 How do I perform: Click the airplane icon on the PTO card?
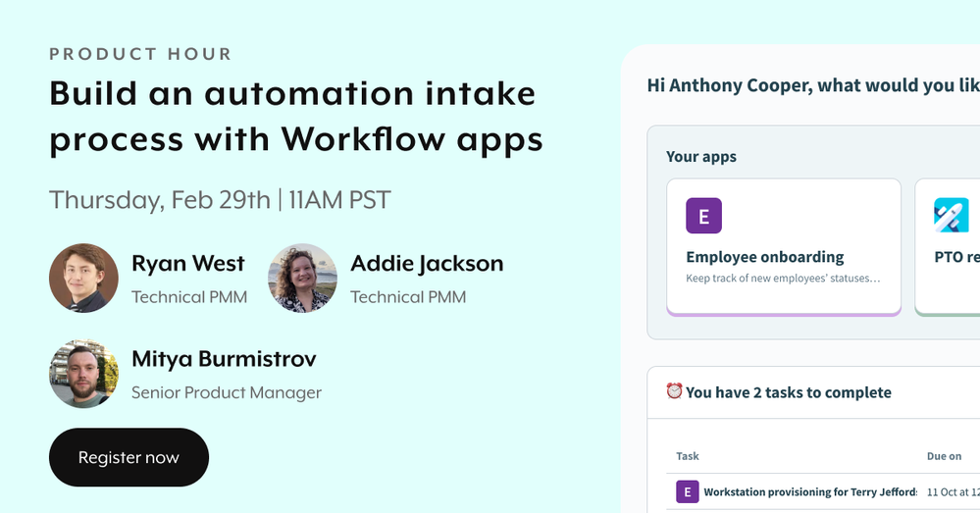coord(952,216)
